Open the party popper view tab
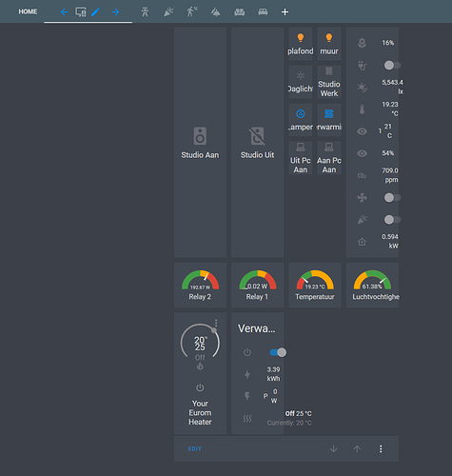This screenshot has height=476, width=452. point(168,12)
